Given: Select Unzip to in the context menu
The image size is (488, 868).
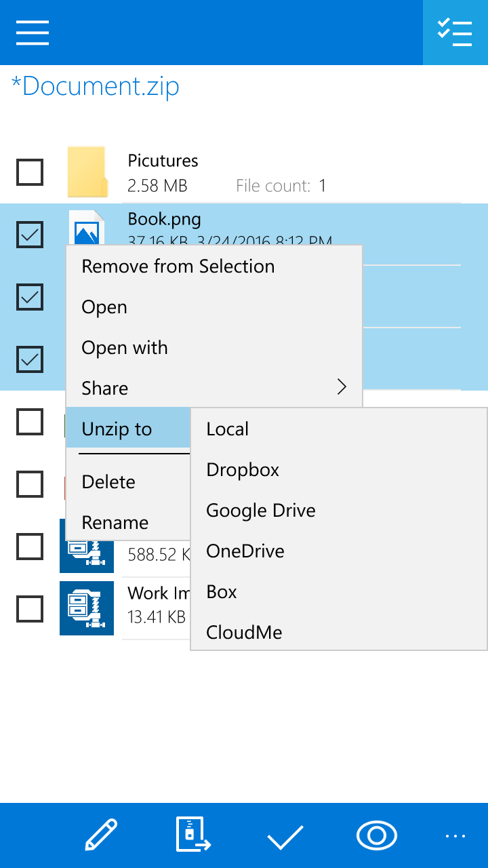Looking at the screenshot, I should coord(117,429).
